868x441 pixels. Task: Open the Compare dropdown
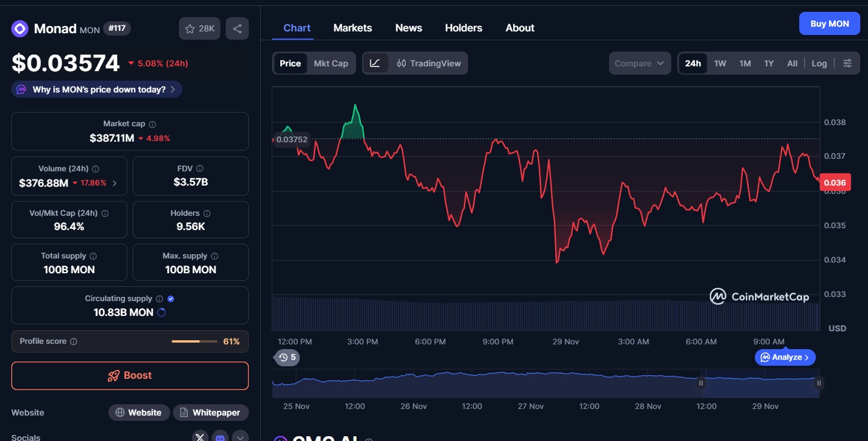point(639,63)
